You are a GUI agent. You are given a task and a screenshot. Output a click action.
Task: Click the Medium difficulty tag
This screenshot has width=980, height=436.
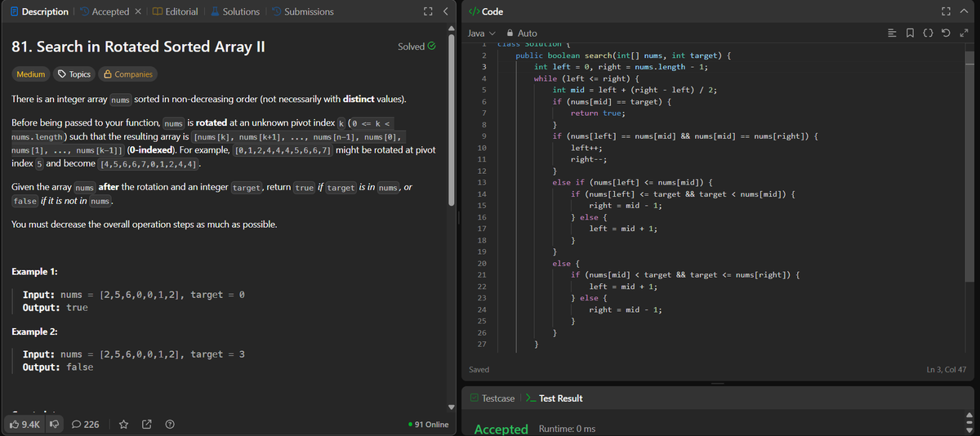pyautogui.click(x=31, y=74)
